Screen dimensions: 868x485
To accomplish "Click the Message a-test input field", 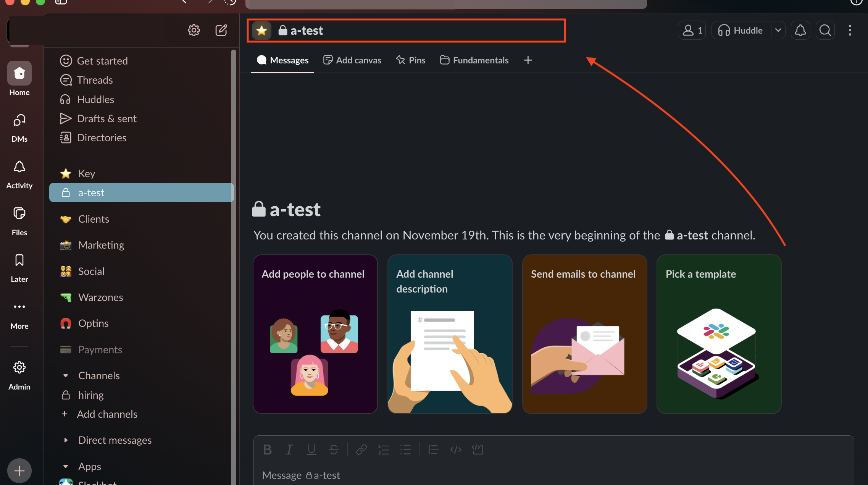I will pos(534,475).
